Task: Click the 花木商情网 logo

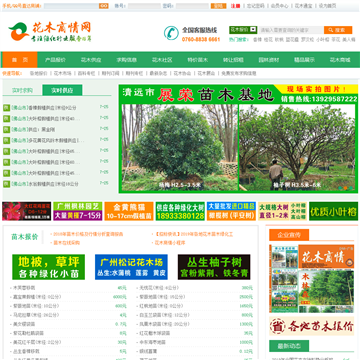Action: click(x=49, y=32)
